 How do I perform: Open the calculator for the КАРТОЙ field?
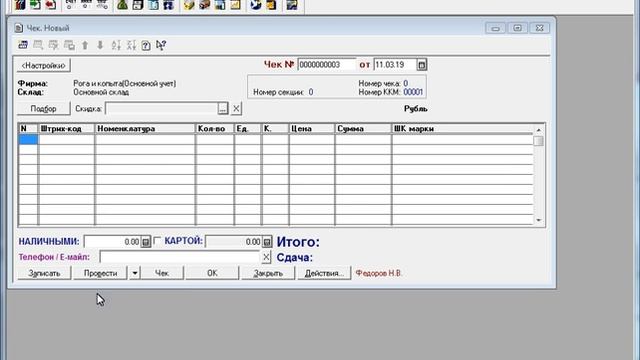(x=267, y=242)
